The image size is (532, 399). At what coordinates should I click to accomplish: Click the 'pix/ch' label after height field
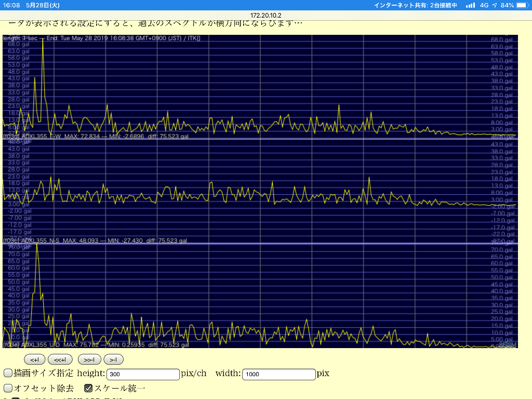point(194,373)
